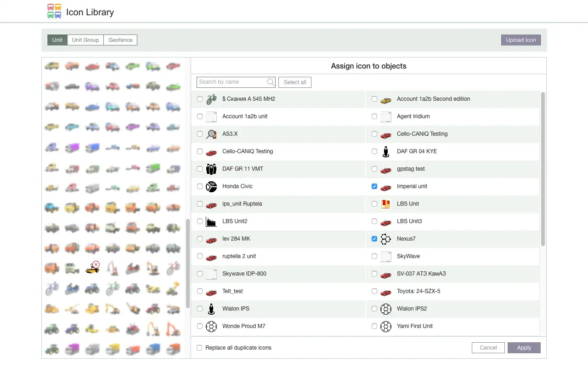Image resolution: width=588 pixels, height=368 pixels.
Task: Click the ruptella 2 unit name
Action: [x=239, y=256]
